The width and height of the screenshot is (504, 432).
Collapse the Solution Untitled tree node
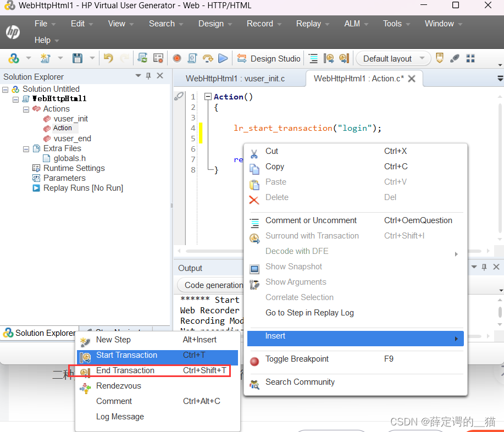[5, 90]
